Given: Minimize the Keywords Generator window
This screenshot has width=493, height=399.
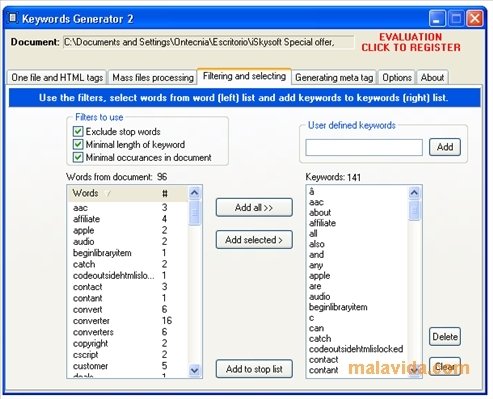Looking at the screenshot, I should click(x=437, y=19).
